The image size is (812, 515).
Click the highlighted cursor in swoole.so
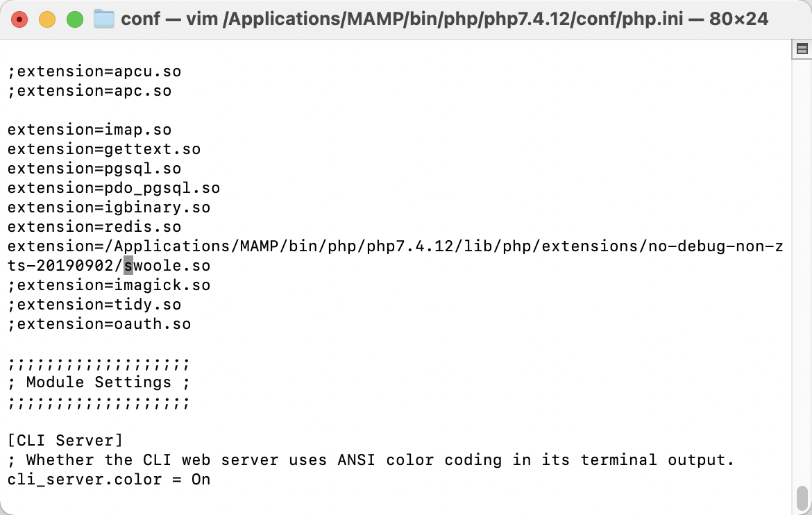[128, 266]
